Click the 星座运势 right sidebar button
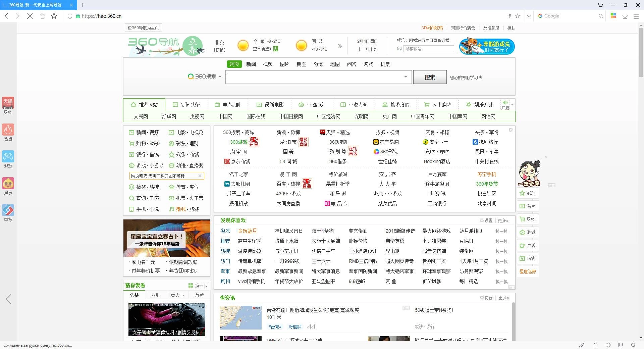The image size is (644, 349). pos(528,271)
